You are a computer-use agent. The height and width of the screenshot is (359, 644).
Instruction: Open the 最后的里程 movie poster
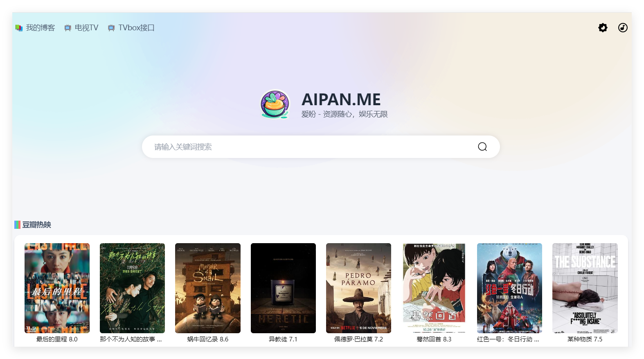[57, 288]
